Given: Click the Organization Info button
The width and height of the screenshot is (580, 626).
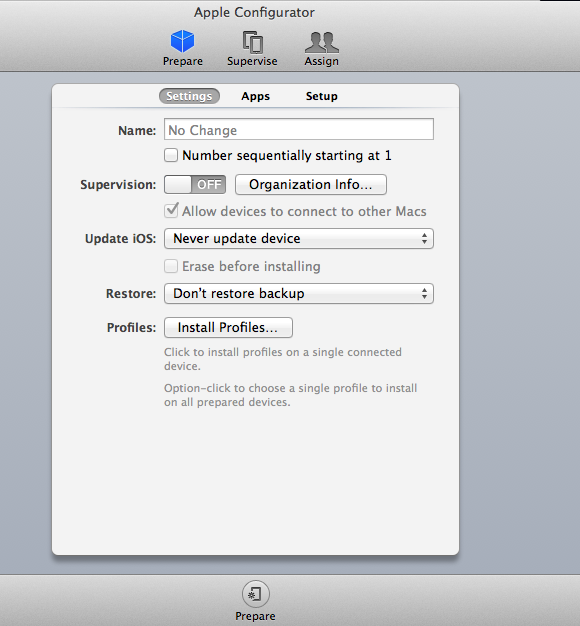Looking at the screenshot, I should click(x=311, y=184).
